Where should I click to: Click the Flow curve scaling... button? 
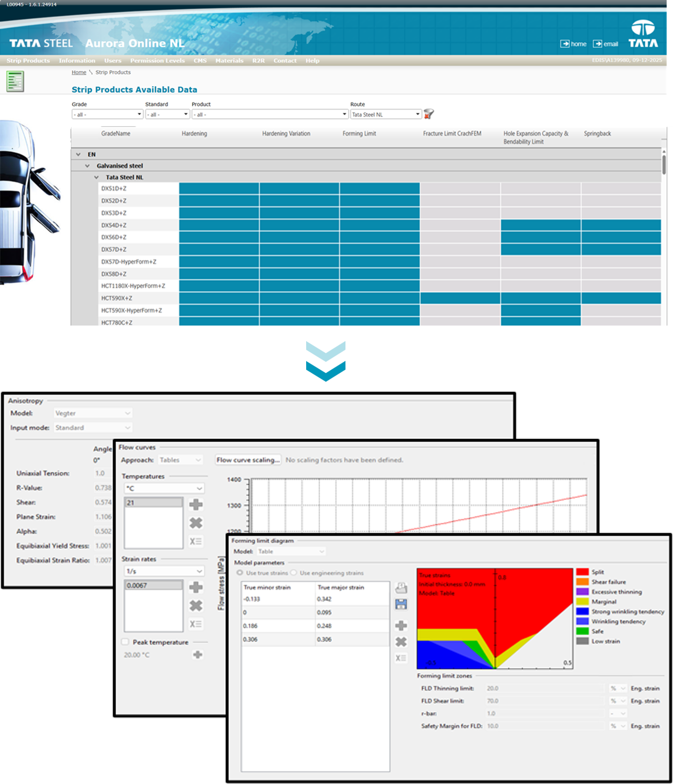coord(248,460)
